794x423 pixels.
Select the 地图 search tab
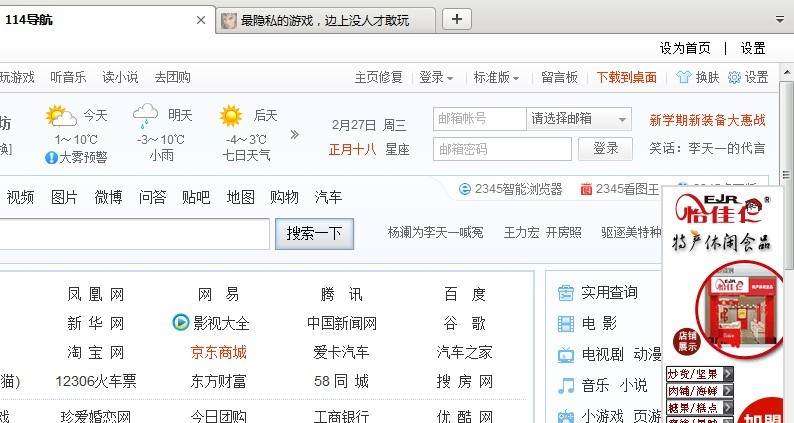[x=241, y=197]
